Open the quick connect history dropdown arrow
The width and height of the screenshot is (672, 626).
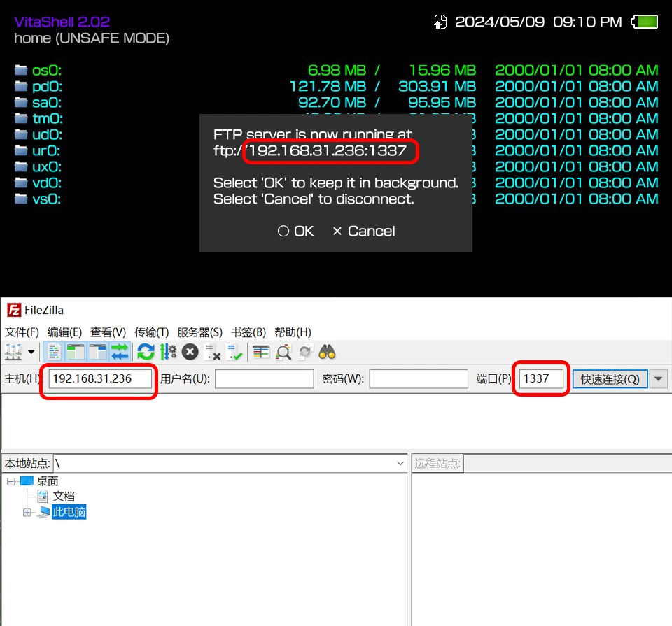[659, 379]
